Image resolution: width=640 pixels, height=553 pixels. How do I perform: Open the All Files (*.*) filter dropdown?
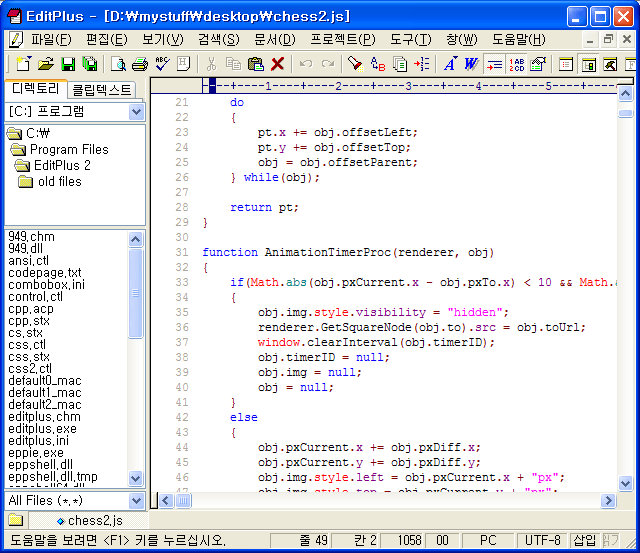pos(137,500)
